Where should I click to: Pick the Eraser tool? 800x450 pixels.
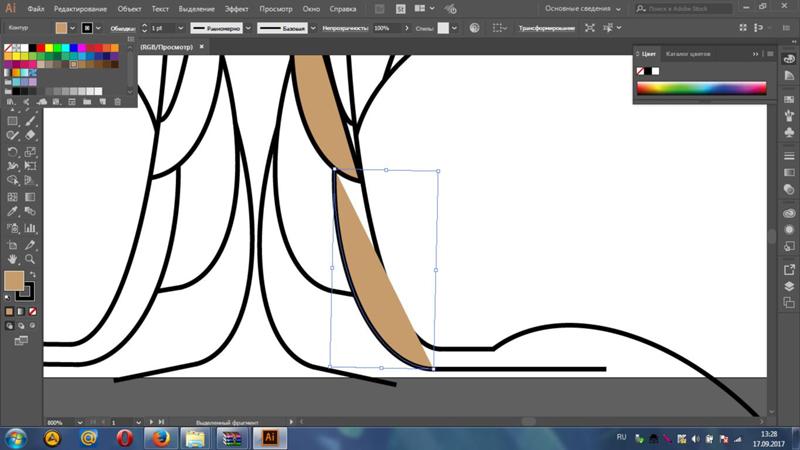[x=30, y=135]
